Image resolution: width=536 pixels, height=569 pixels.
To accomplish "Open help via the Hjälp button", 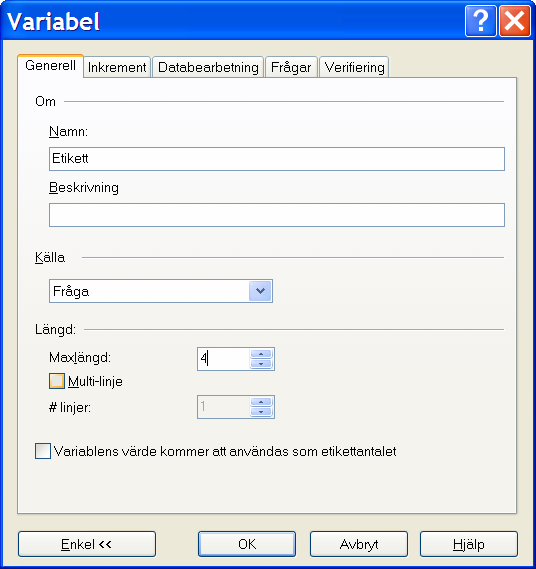I will [469, 544].
